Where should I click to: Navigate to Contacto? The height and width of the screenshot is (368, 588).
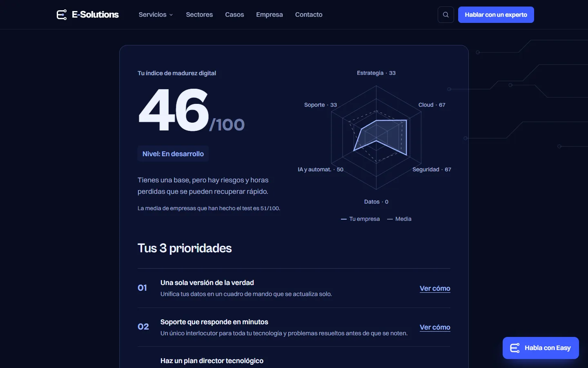point(309,15)
